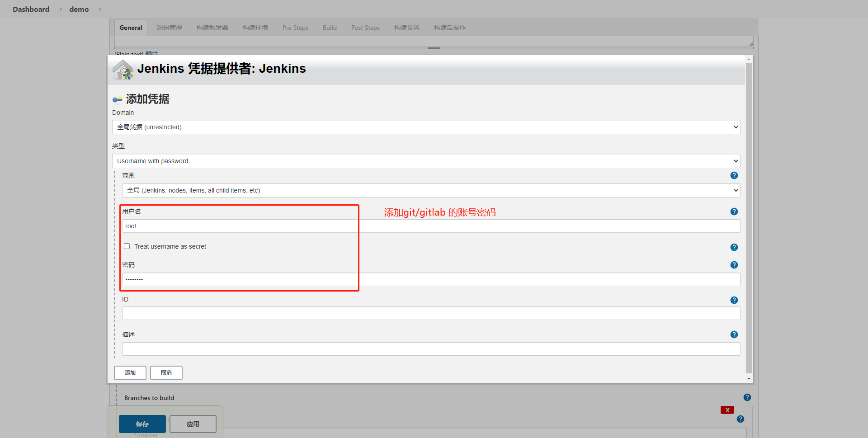This screenshot has height=438, width=868.
Task: Open the Domain dropdown 全局凭据 (unrestricted)
Action: [426, 127]
